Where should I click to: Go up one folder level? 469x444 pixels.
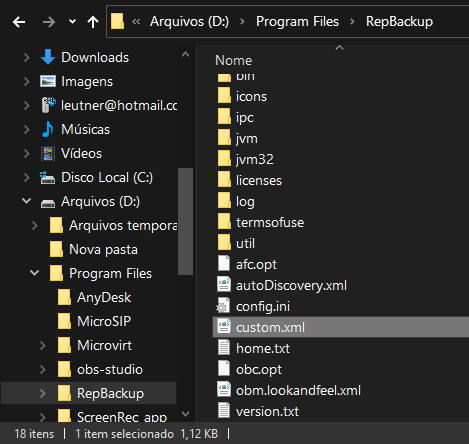coord(93,22)
